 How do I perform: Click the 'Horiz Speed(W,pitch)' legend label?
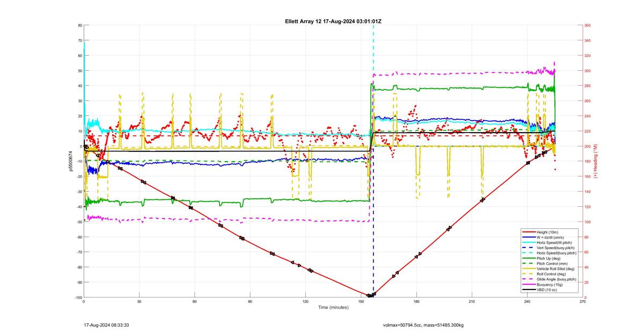[554, 242]
